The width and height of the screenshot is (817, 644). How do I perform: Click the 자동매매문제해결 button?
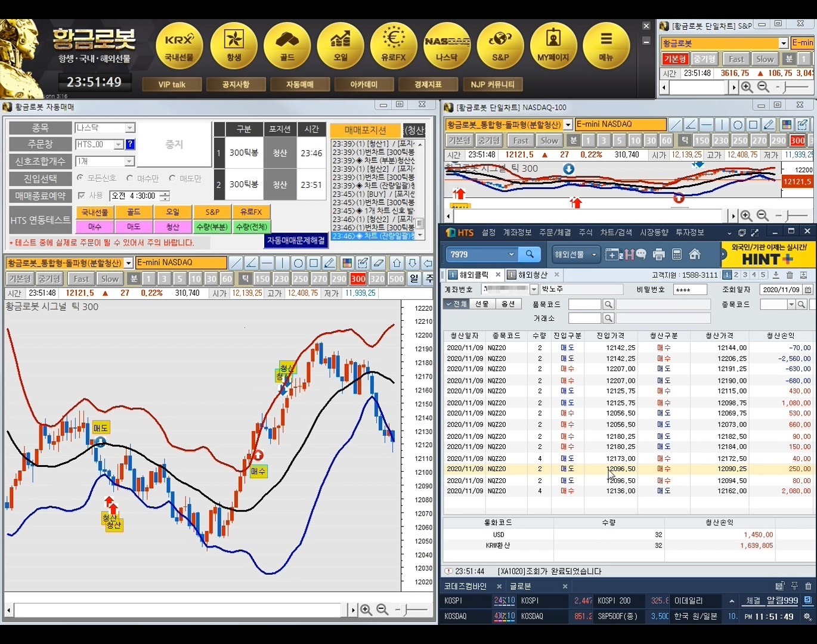296,240
